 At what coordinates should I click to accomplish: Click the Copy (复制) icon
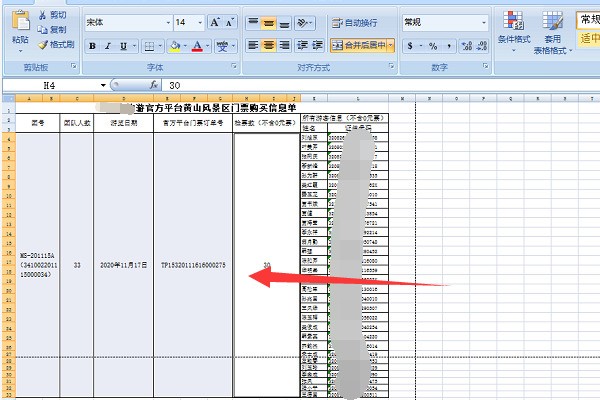point(42,29)
